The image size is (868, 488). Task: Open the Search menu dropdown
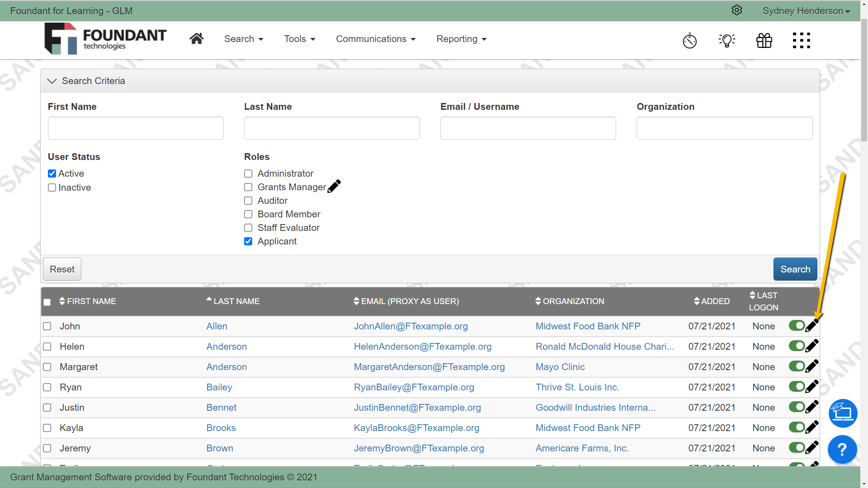coord(244,39)
